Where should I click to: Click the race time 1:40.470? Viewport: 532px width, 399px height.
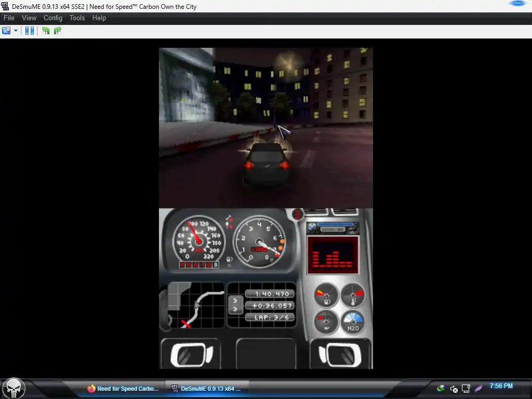[x=270, y=294]
